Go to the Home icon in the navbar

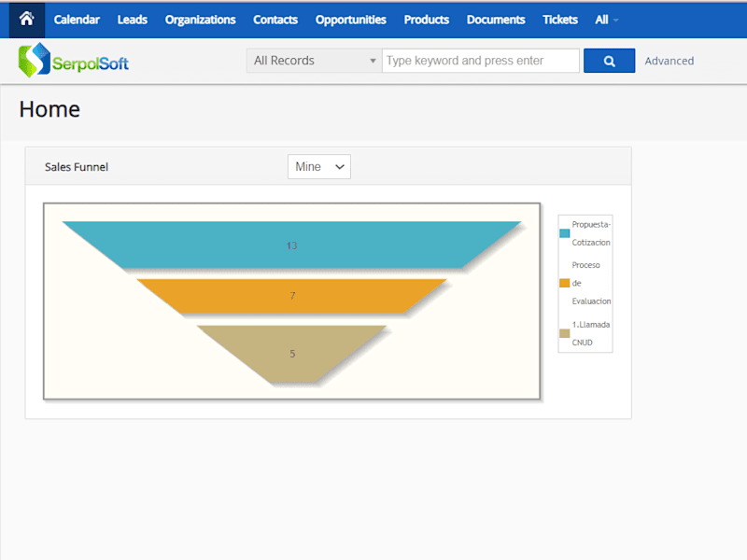[x=27, y=20]
